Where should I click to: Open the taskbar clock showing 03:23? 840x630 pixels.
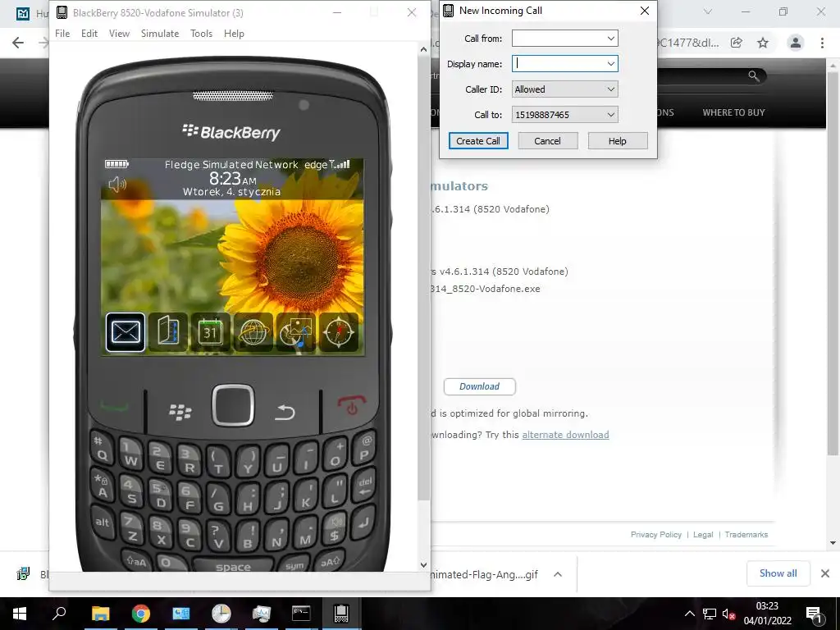pos(767,614)
